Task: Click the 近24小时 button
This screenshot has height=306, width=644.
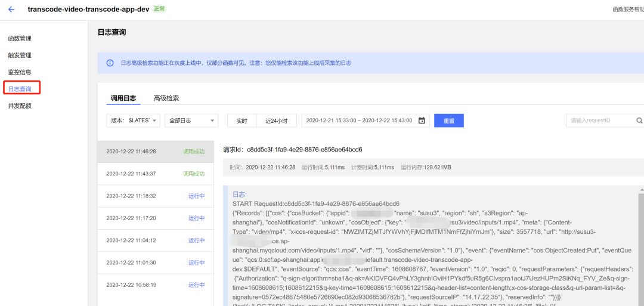Action: tap(277, 120)
